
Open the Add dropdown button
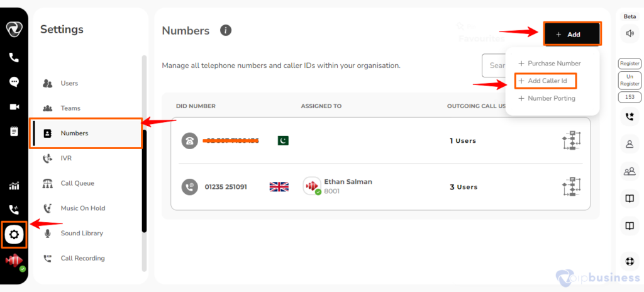pyautogui.click(x=572, y=35)
